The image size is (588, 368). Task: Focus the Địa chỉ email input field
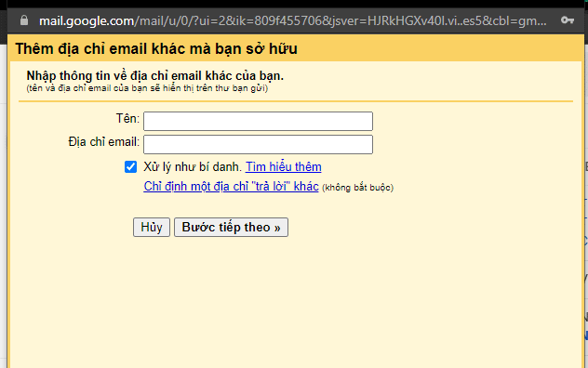pos(258,144)
